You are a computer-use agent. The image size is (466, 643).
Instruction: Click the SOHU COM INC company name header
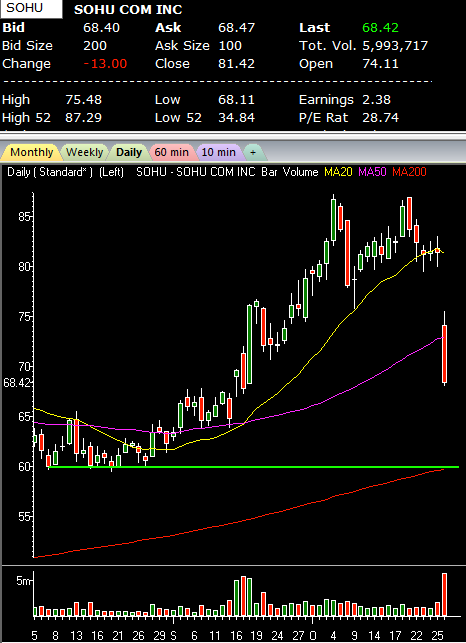128,9
